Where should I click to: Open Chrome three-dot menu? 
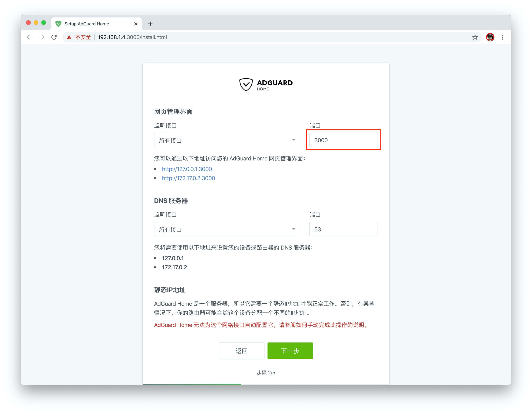pos(502,37)
